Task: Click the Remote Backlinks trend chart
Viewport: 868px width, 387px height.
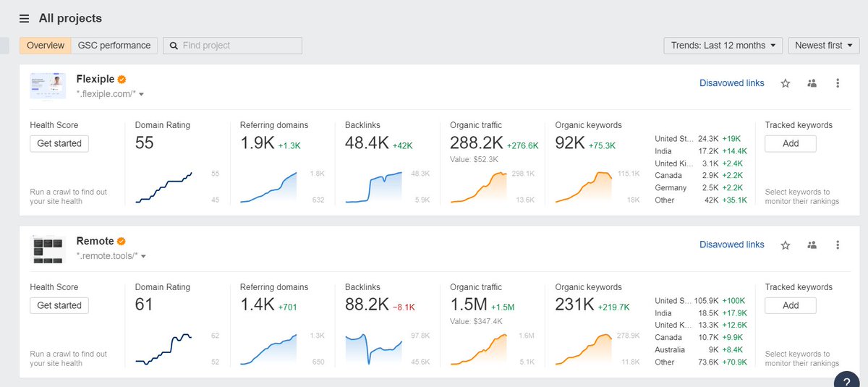Action: pyautogui.click(x=373, y=349)
